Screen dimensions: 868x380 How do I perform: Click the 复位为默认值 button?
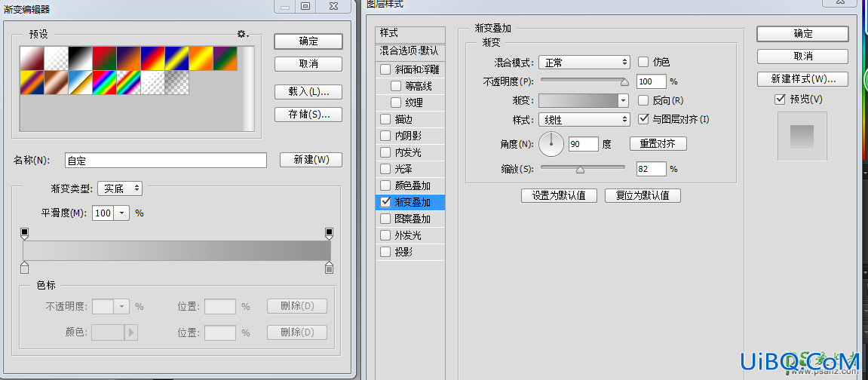(643, 196)
